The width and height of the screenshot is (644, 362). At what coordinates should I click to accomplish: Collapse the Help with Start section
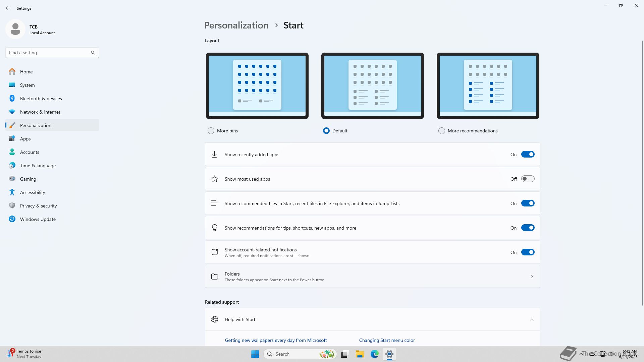point(532,319)
